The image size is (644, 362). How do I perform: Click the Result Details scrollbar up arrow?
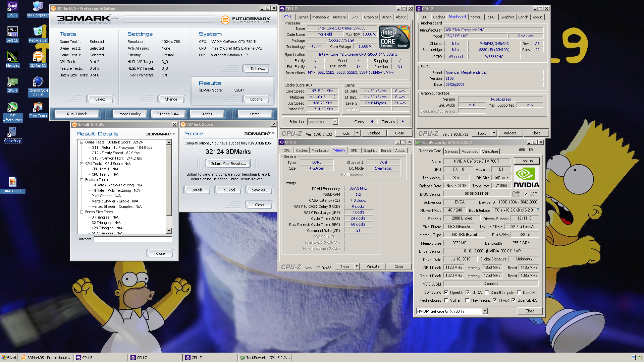point(169,142)
